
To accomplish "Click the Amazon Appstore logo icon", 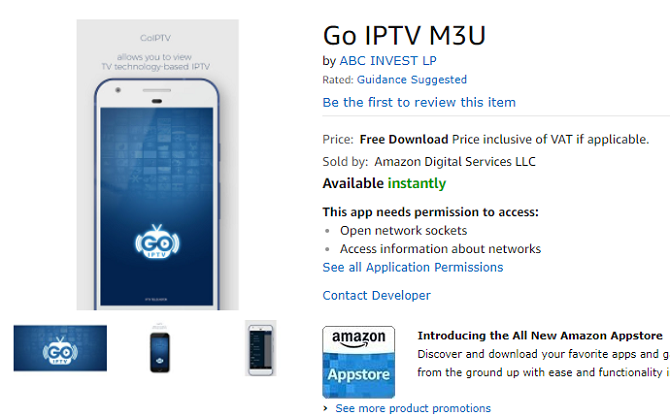I will click(x=358, y=362).
